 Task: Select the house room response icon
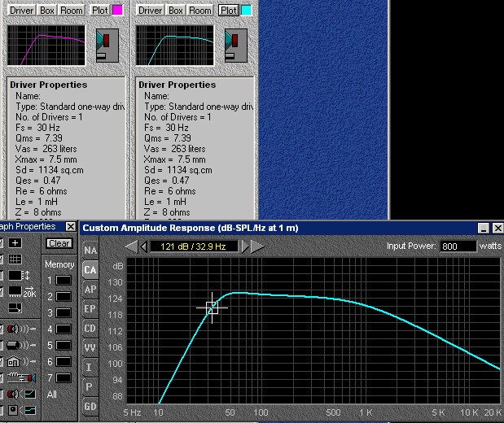click(21, 362)
